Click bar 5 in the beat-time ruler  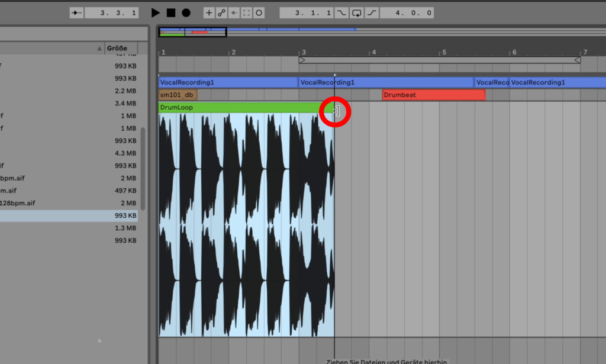pyautogui.click(x=444, y=52)
